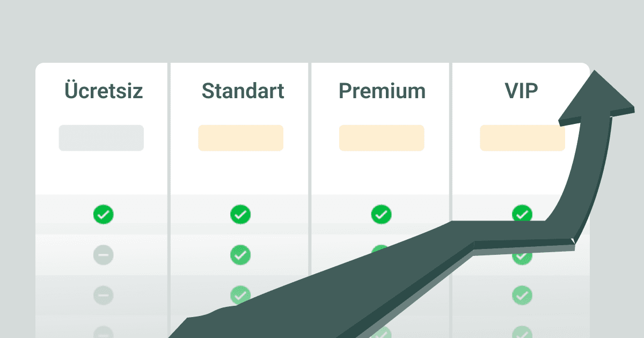Click the gray button under Ücretsiz
This screenshot has height=338, width=644.
click(x=101, y=138)
